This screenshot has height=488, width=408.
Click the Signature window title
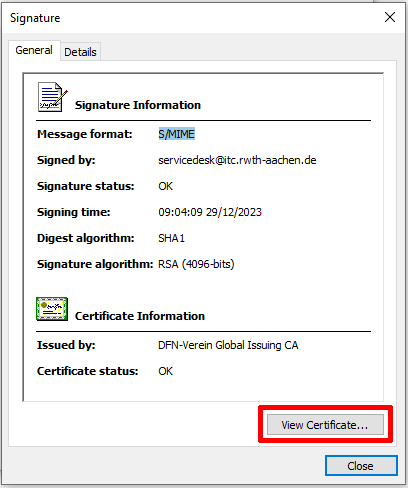[35, 18]
